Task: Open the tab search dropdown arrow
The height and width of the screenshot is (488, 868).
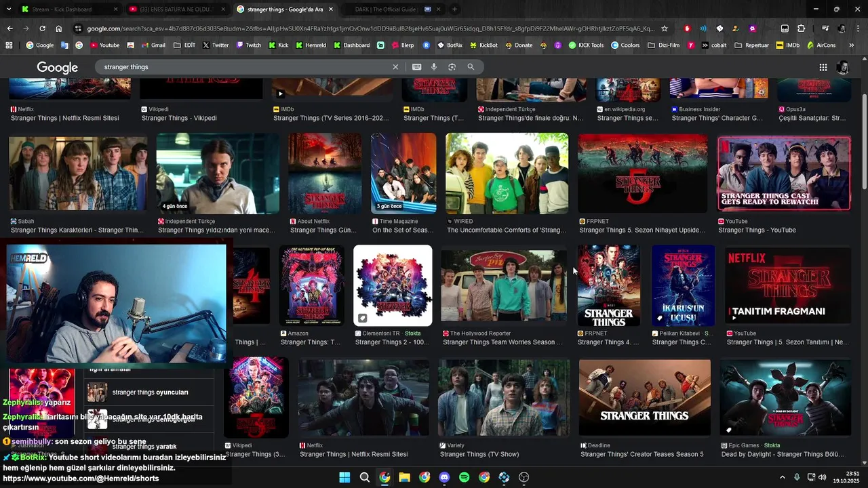Action: (x=9, y=9)
